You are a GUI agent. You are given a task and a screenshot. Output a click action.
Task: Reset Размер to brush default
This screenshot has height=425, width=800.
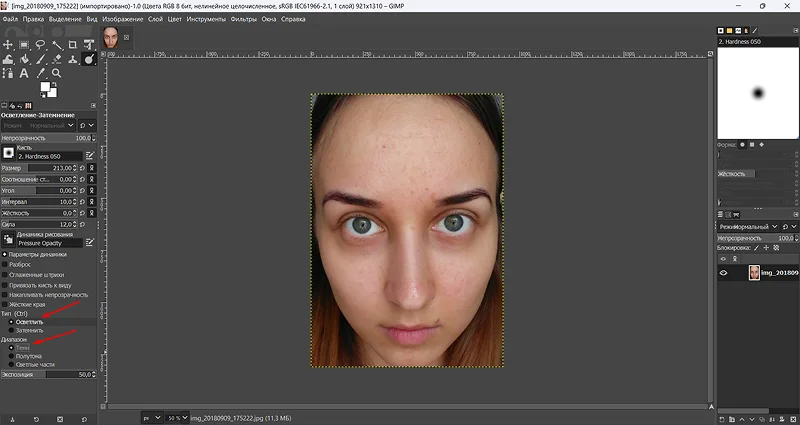pos(83,168)
